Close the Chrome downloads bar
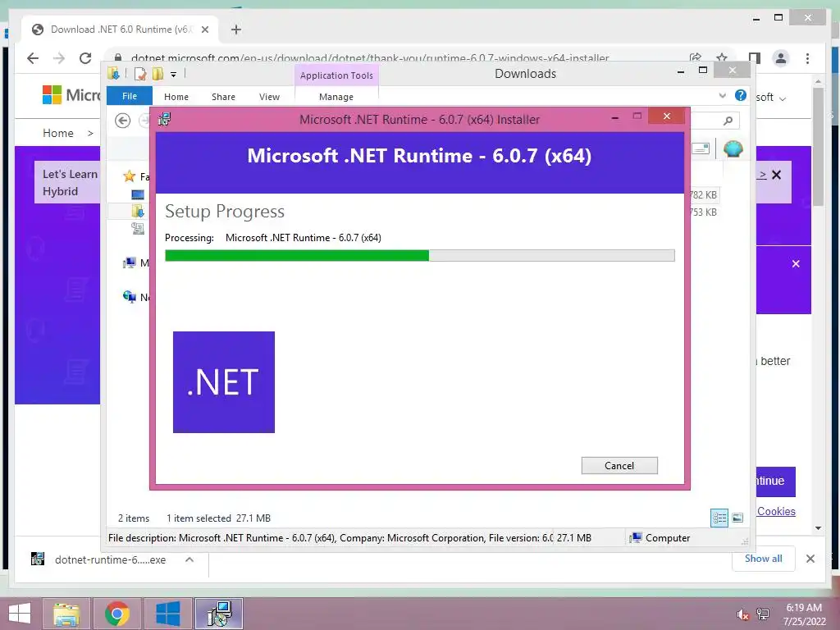This screenshot has height=630, width=840. click(x=810, y=559)
